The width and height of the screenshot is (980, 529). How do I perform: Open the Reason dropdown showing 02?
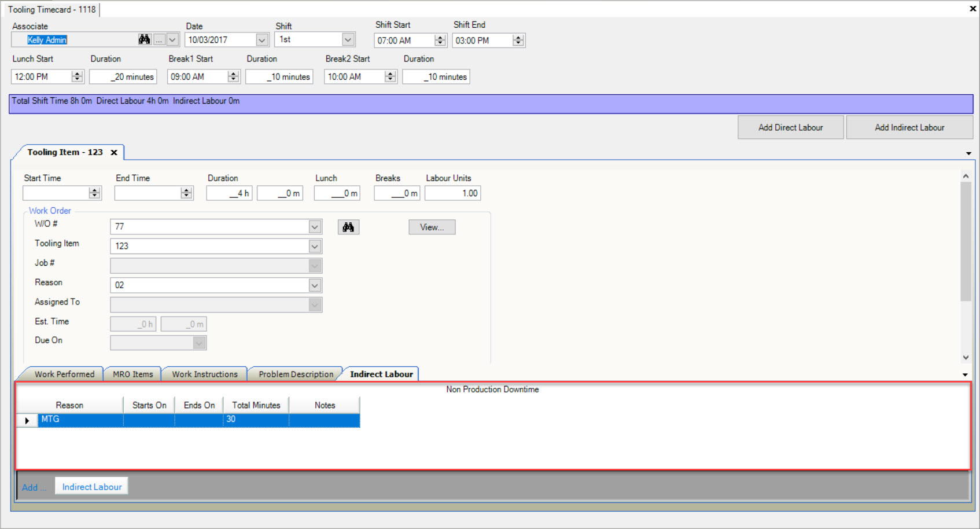pyautogui.click(x=315, y=285)
